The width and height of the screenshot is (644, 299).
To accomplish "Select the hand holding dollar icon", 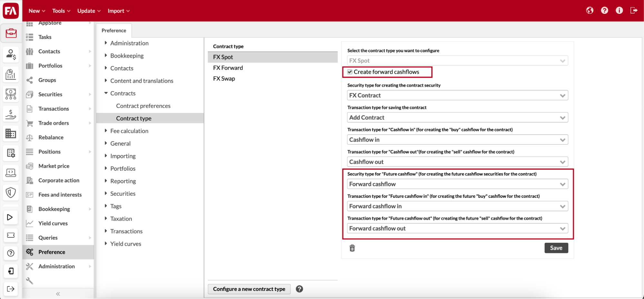I will [11, 114].
